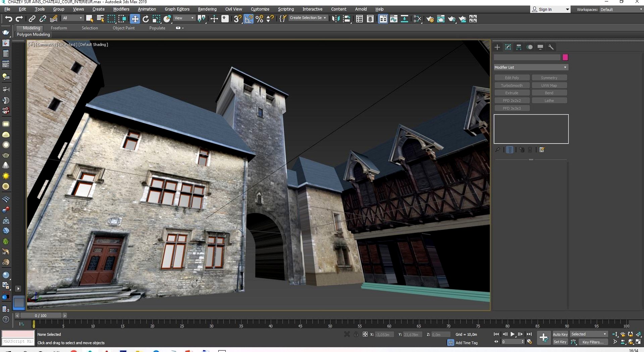
Task: Toggle the Scene Explorer icon
Action: (x=359, y=19)
